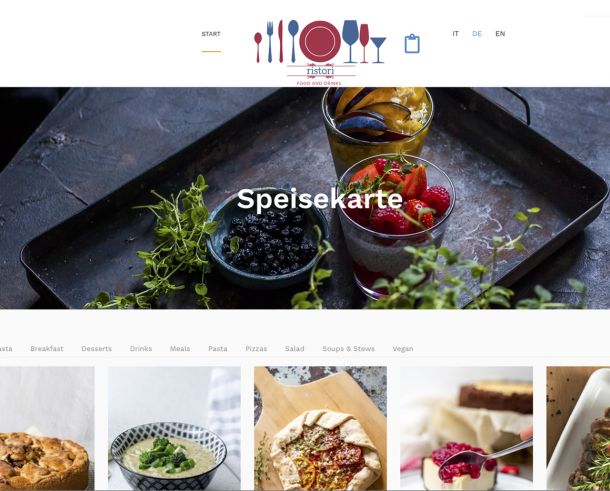Switch language to DE
Screen dimensions: 610x491
point(477,34)
